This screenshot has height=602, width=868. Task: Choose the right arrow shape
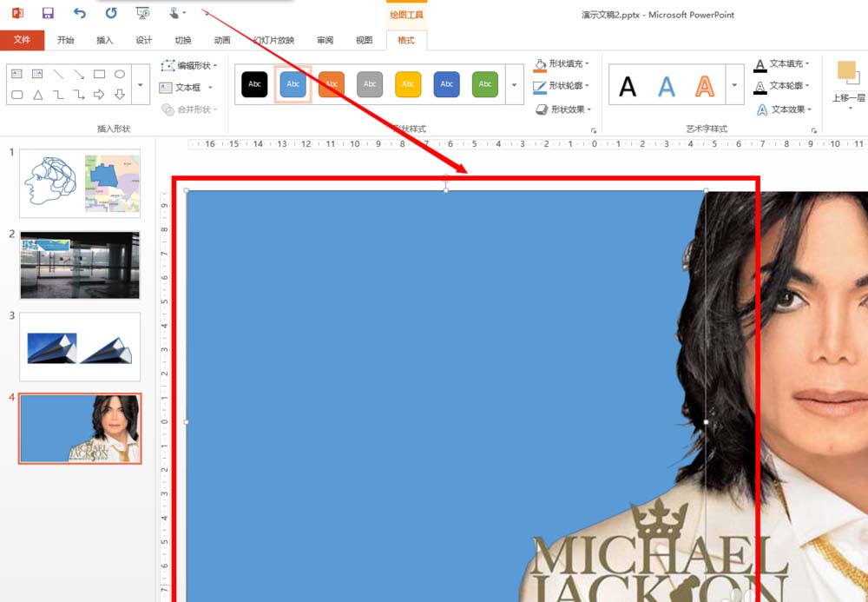click(99, 95)
